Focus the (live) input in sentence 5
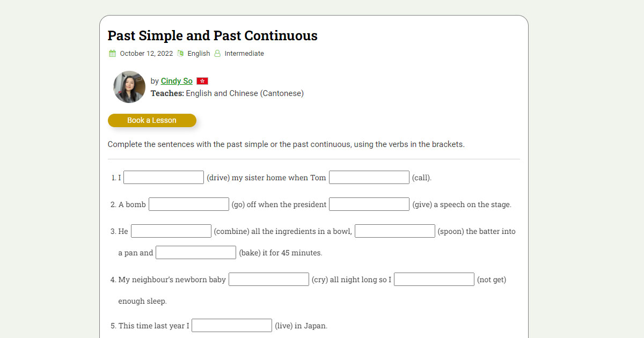 (232, 326)
